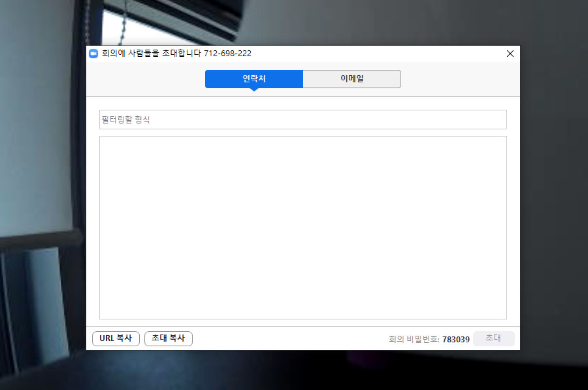Close the invite dialog window

[x=510, y=54]
